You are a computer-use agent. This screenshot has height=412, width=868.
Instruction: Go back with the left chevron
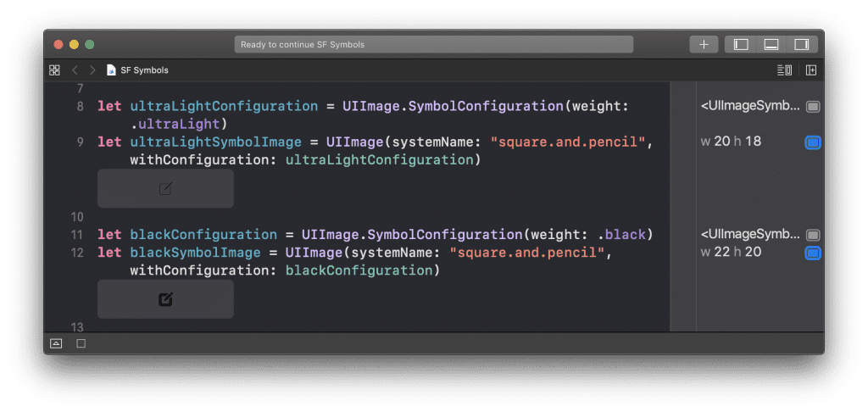point(75,70)
